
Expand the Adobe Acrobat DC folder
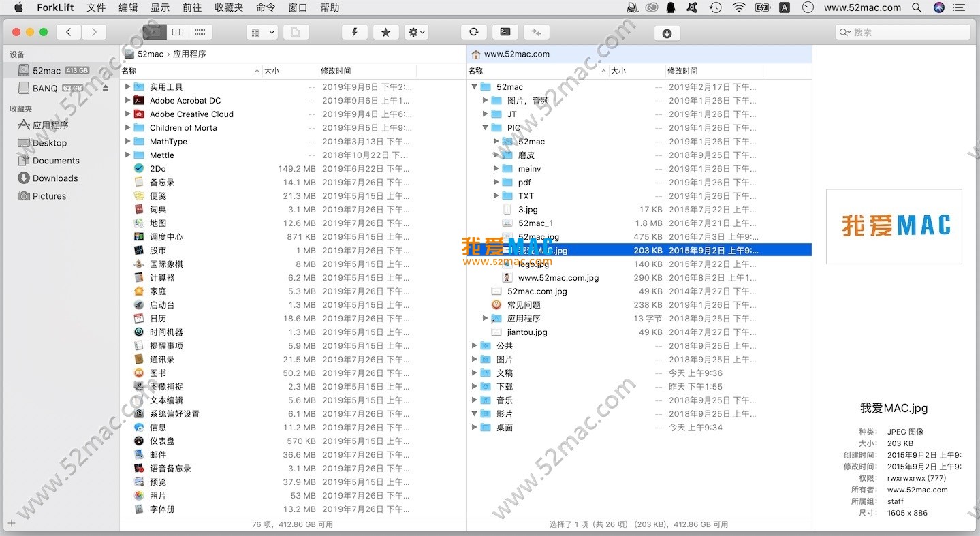(127, 100)
